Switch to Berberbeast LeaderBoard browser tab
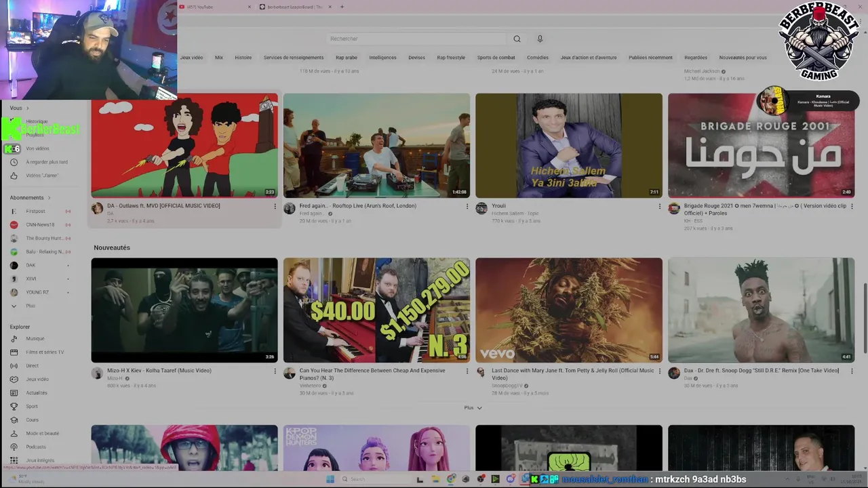The width and height of the screenshot is (868, 488). (295, 7)
